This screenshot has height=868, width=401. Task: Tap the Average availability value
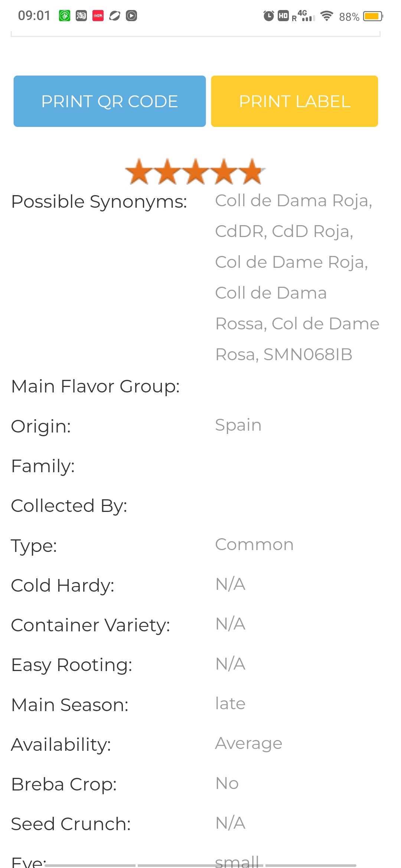pyautogui.click(x=249, y=744)
